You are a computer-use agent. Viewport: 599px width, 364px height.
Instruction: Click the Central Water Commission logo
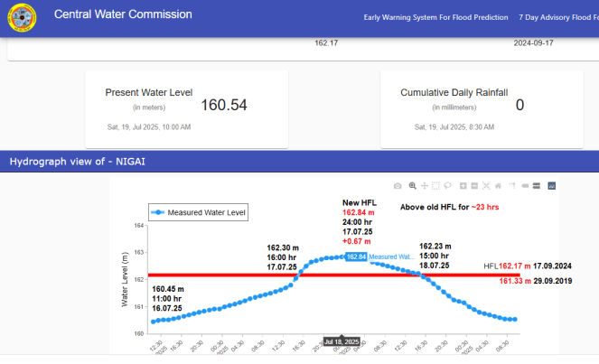pos(20,17)
